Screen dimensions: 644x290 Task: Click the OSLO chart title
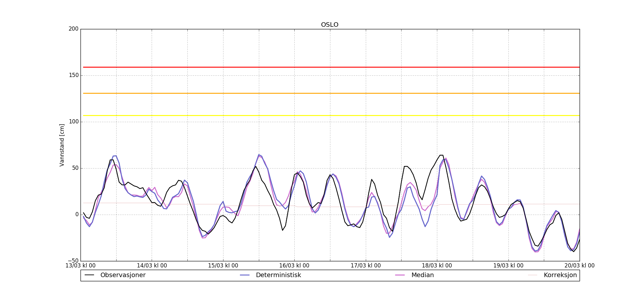pos(329,25)
